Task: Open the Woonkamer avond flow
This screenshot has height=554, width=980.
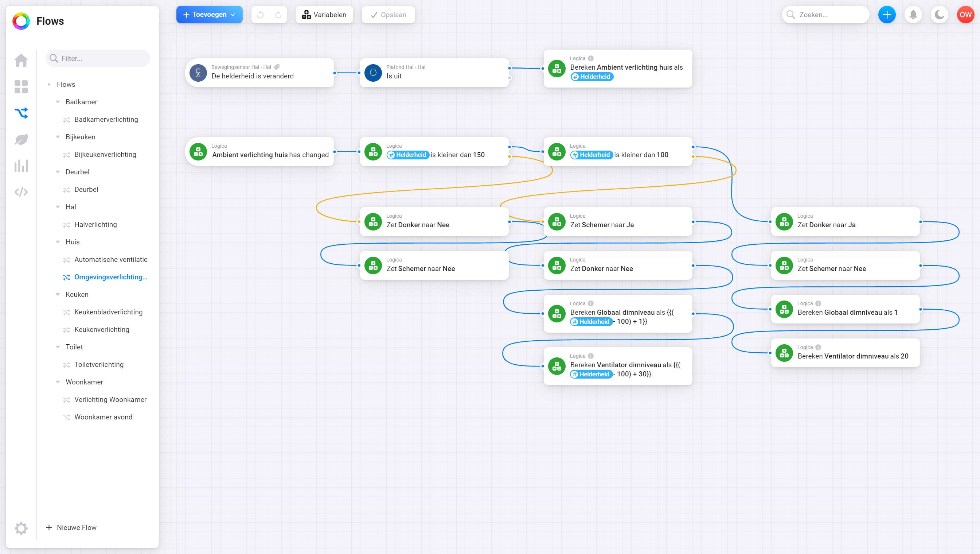Action: pos(104,417)
